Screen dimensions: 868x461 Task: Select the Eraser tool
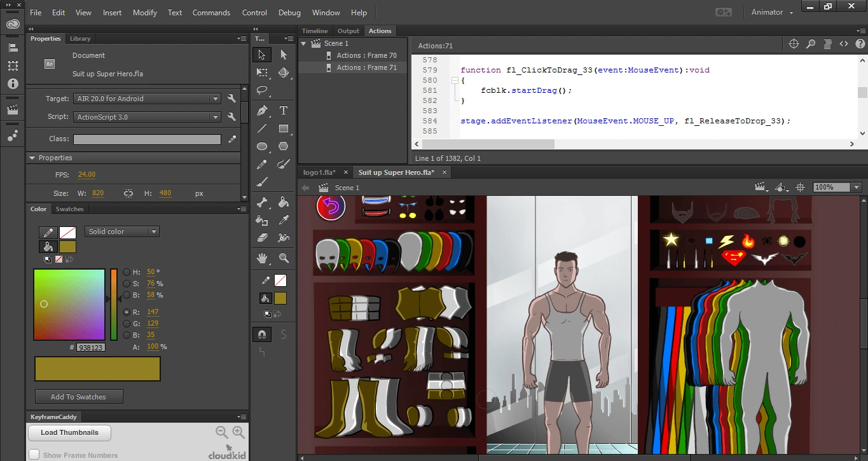(262, 238)
